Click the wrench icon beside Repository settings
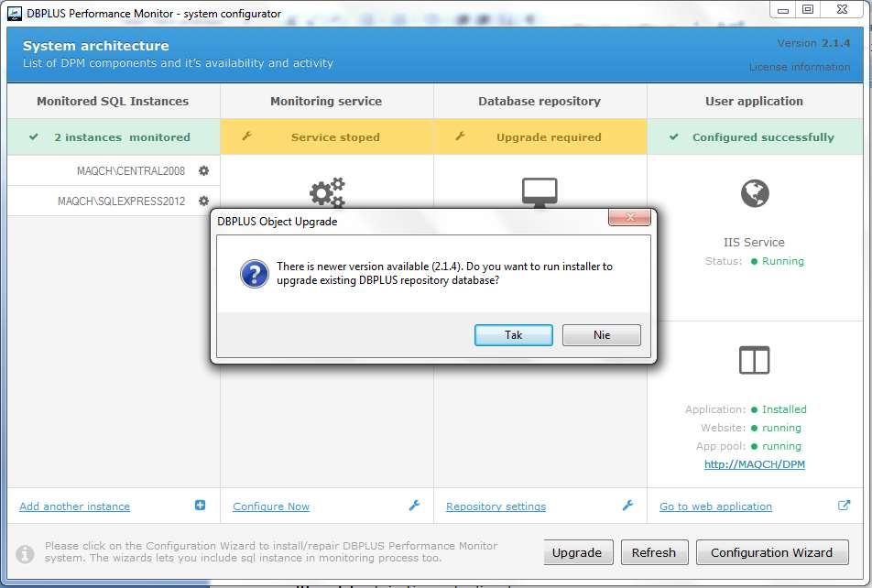 [x=627, y=506]
